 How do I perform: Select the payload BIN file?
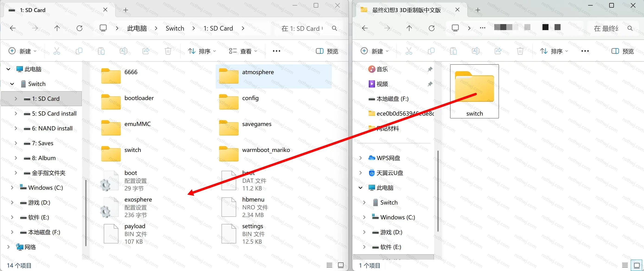point(126,233)
